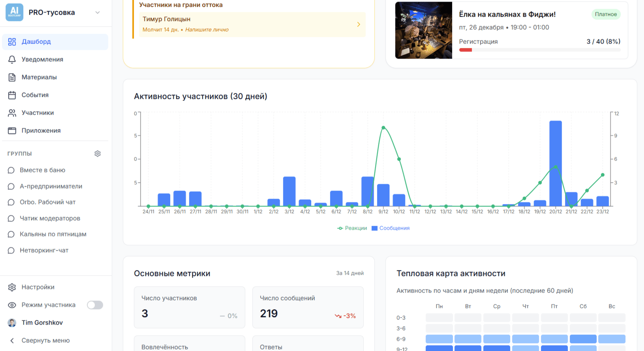
Task: Click the Дашборд grid icon
Action: pyautogui.click(x=12, y=42)
